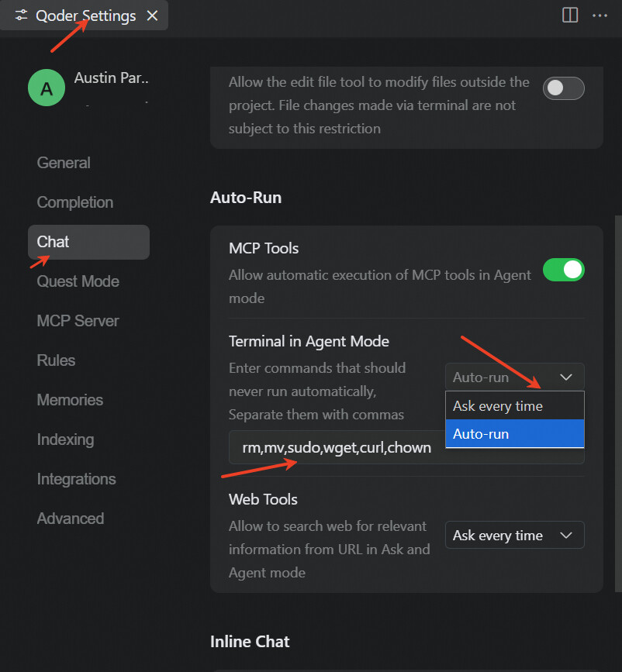Select the Chat settings section

tap(54, 242)
